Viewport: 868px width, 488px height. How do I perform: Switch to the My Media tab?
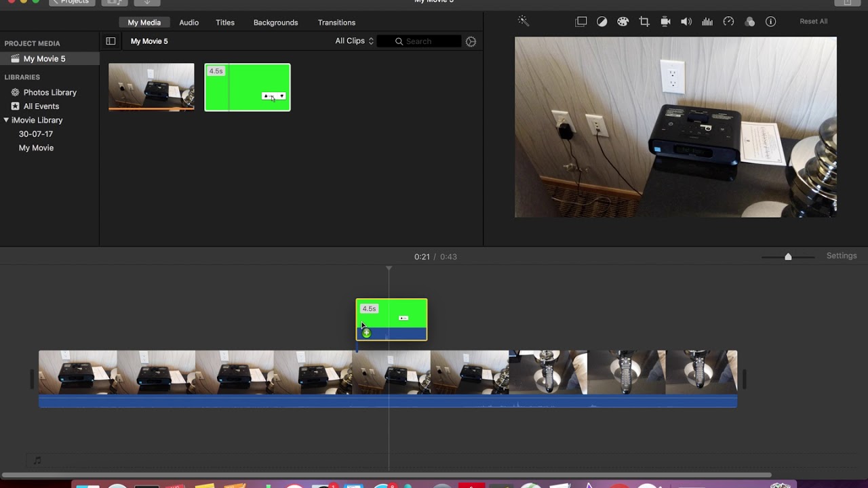coord(144,22)
